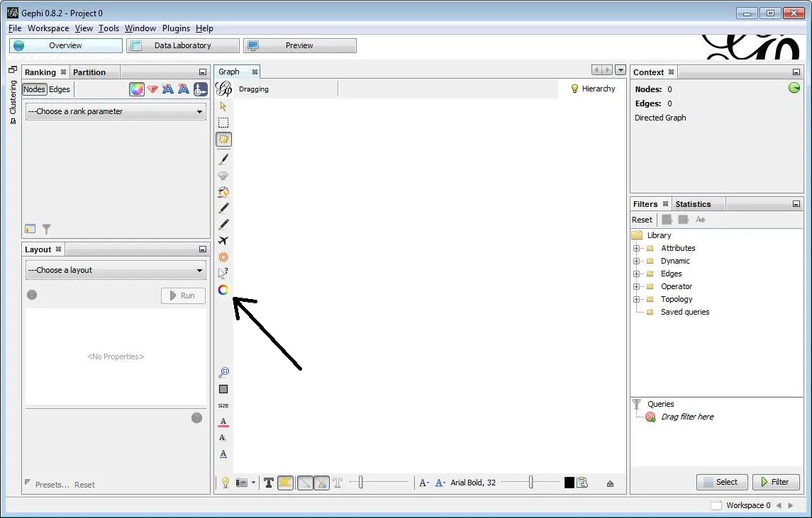Toggle Edges in the Ranking panel
812x518 pixels.
pyautogui.click(x=60, y=89)
